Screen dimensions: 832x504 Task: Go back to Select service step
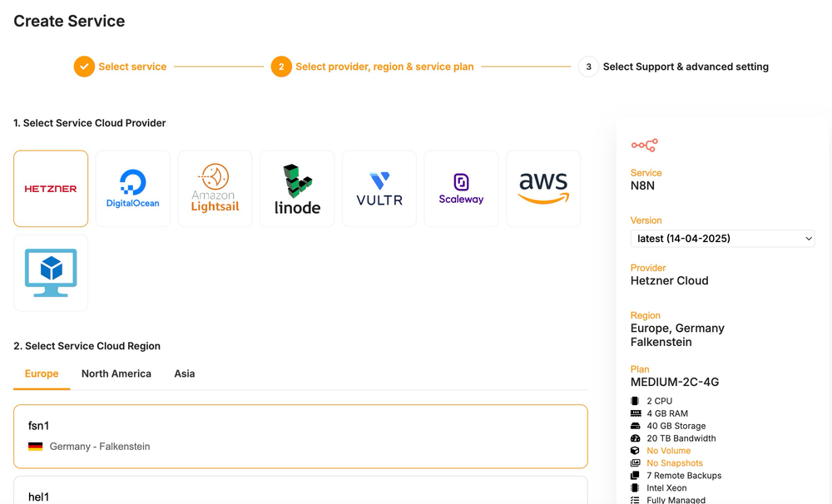point(132,67)
